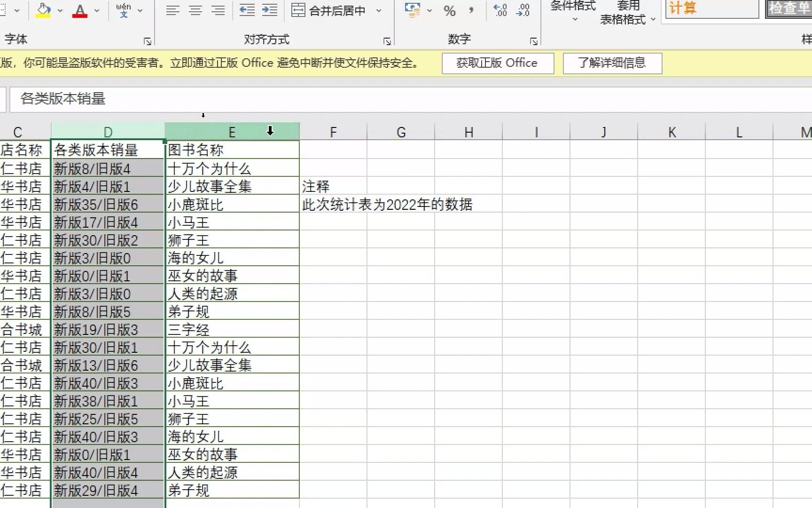The height and width of the screenshot is (508, 812).
Task: Align text right
Action: (x=218, y=10)
